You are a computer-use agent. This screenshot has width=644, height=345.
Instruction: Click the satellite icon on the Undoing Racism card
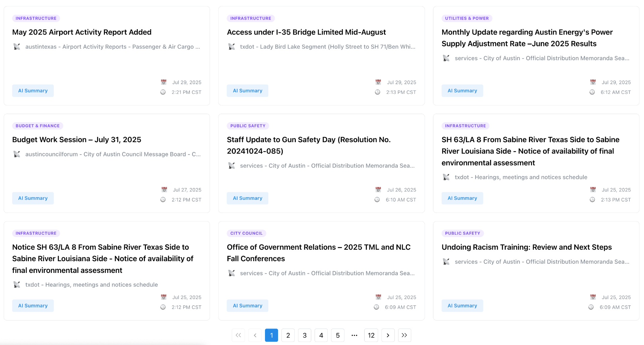coord(446,262)
